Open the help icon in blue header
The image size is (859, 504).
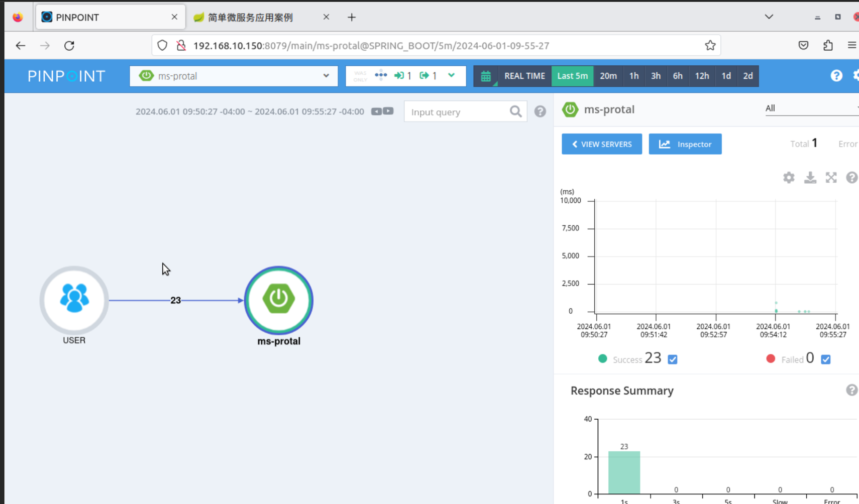(x=836, y=76)
